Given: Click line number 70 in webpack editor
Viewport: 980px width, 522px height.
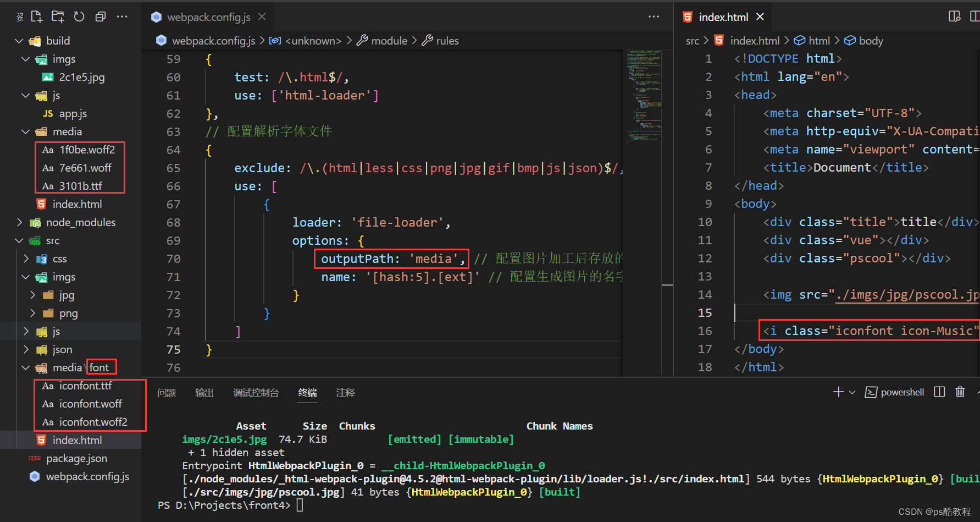Looking at the screenshot, I should 174,259.
